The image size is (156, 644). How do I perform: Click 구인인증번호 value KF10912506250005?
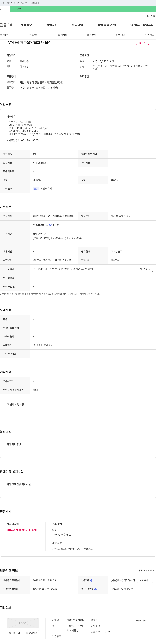(122, 589)
